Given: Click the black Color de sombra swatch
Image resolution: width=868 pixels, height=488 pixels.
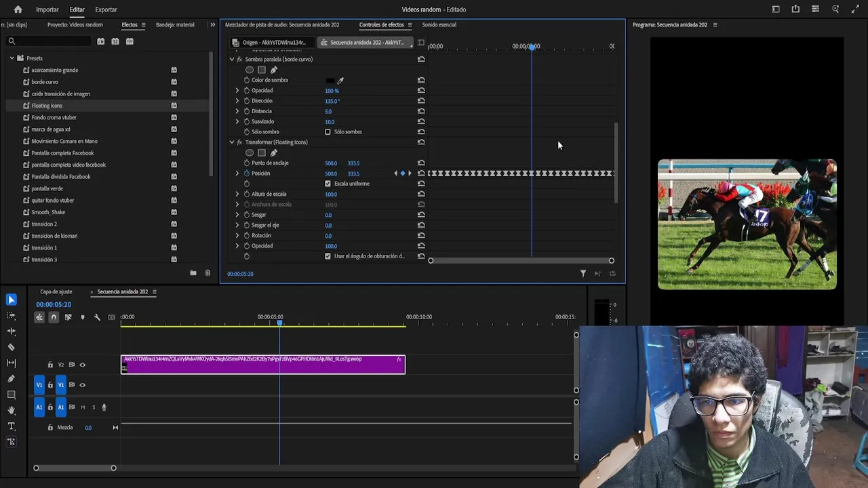Looking at the screenshot, I should click(330, 80).
